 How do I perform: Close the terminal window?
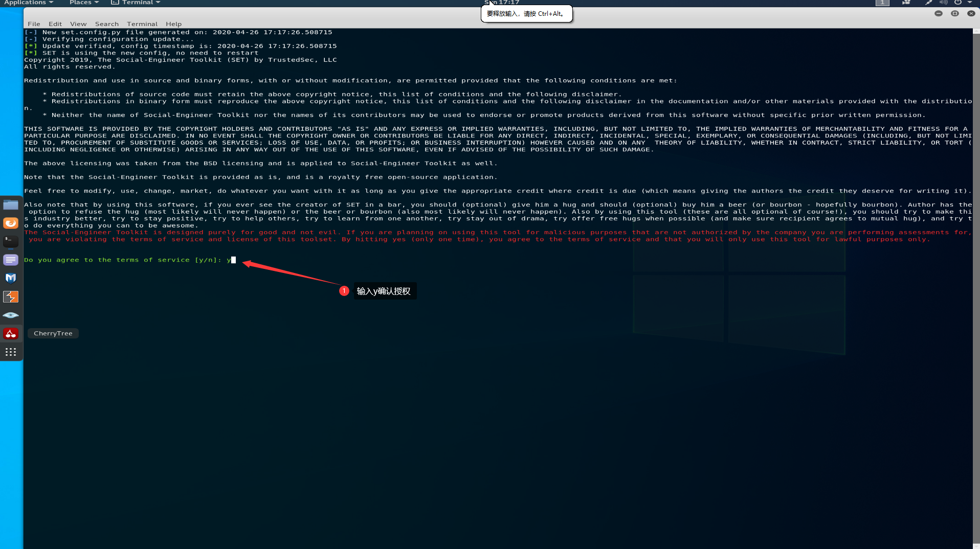click(971, 13)
